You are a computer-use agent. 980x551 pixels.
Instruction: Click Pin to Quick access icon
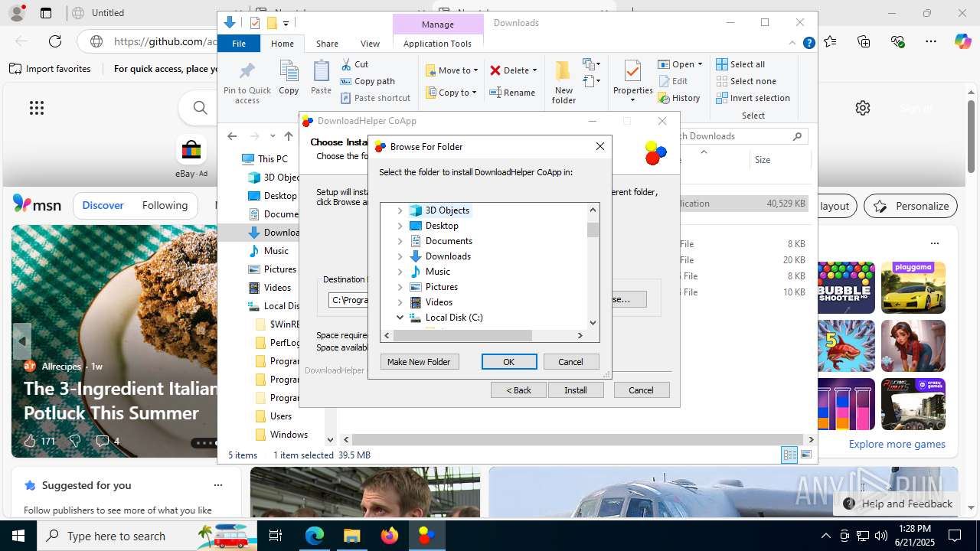pos(247,83)
